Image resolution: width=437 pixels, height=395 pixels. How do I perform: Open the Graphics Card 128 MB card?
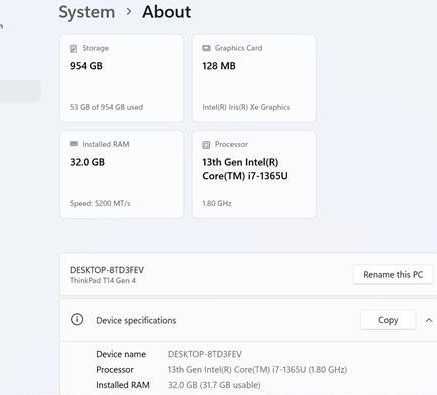point(254,78)
